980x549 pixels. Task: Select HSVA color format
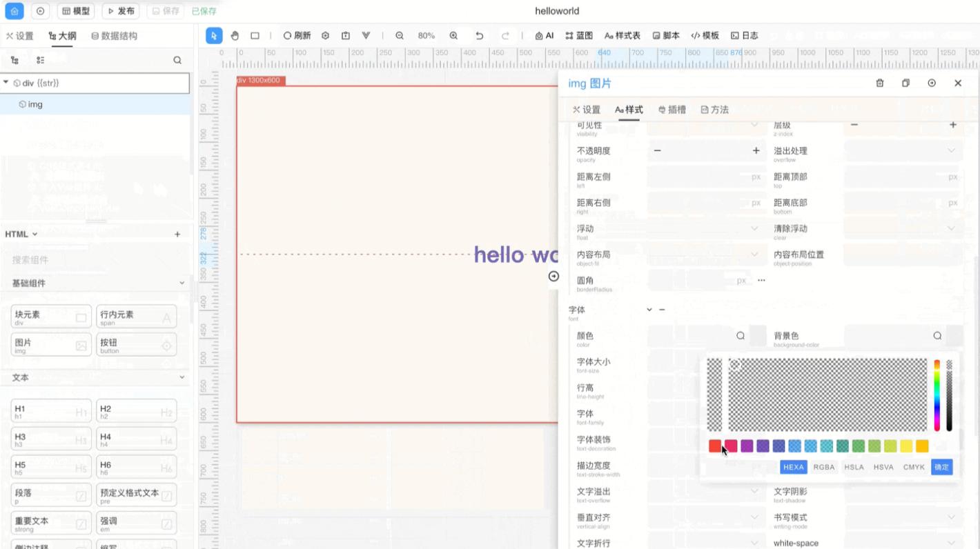tap(883, 467)
